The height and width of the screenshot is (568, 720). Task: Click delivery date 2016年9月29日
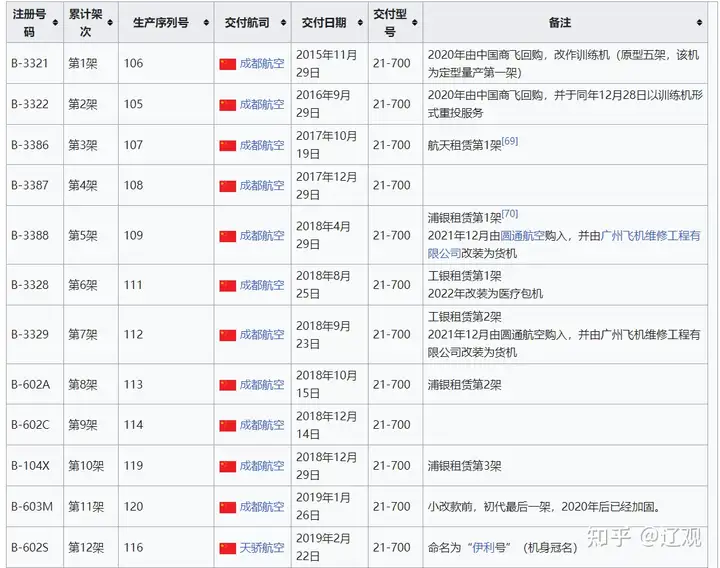[x=323, y=104]
